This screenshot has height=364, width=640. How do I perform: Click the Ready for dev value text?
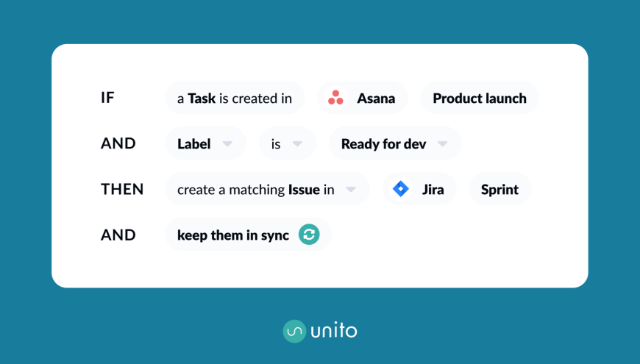click(x=383, y=143)
